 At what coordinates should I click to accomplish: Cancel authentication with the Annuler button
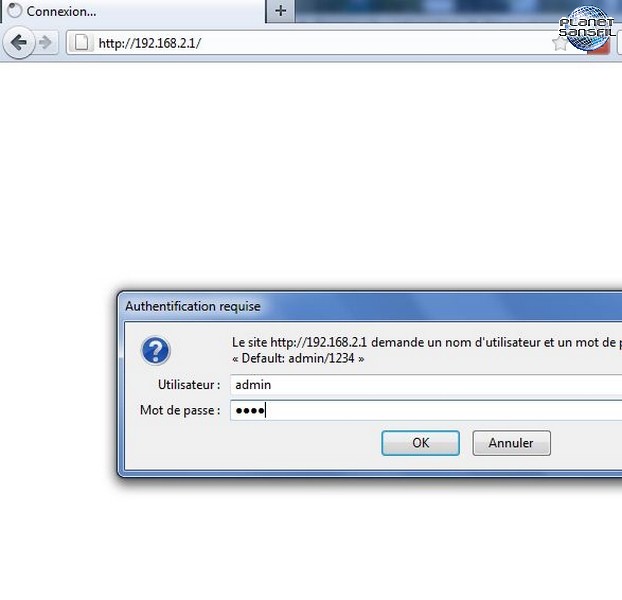coord(511,443)
